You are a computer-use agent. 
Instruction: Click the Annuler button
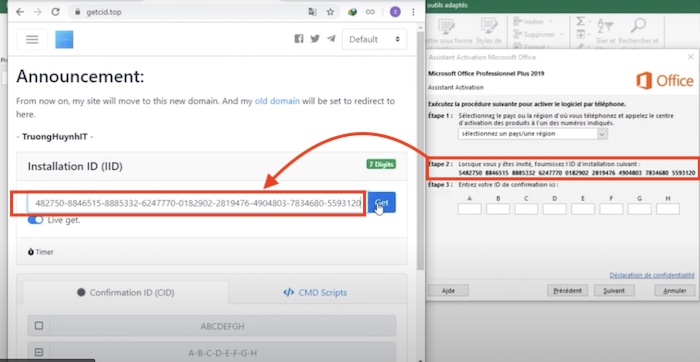675,291
